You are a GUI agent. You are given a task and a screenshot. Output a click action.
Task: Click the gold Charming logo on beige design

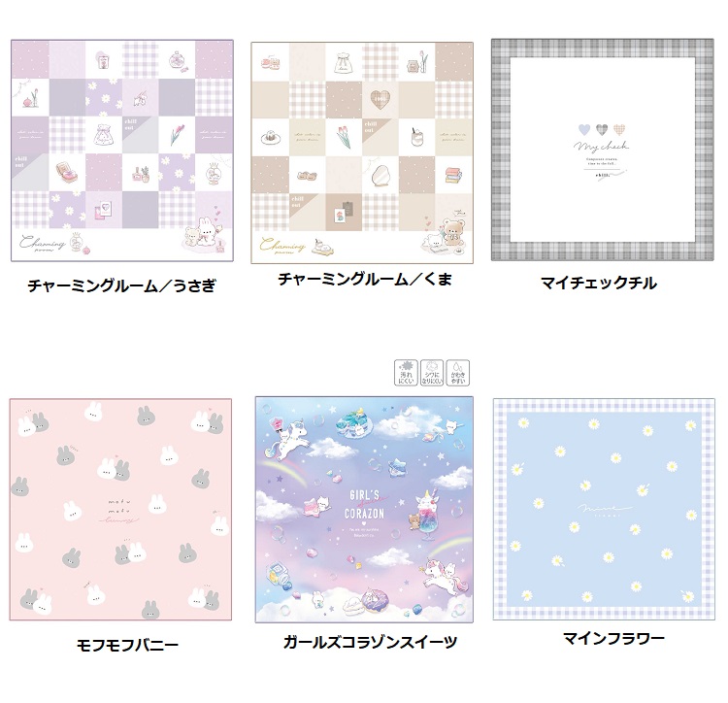[282, 246]
